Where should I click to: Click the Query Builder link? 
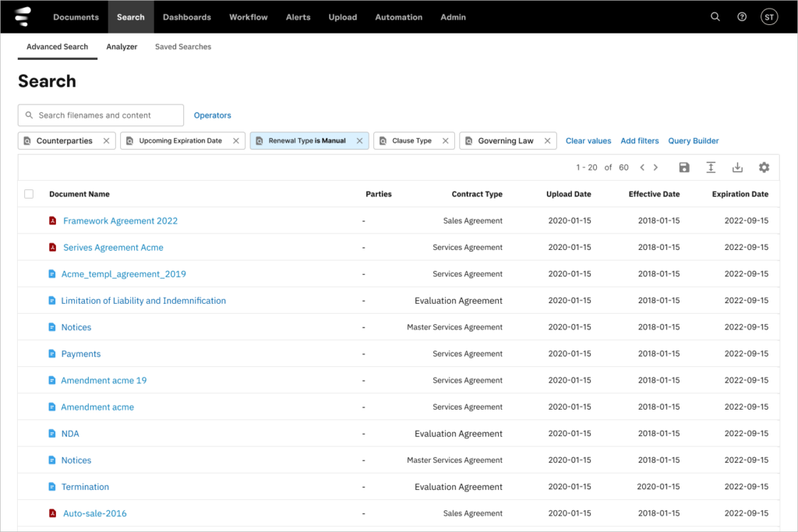click(x=693, y=140)
